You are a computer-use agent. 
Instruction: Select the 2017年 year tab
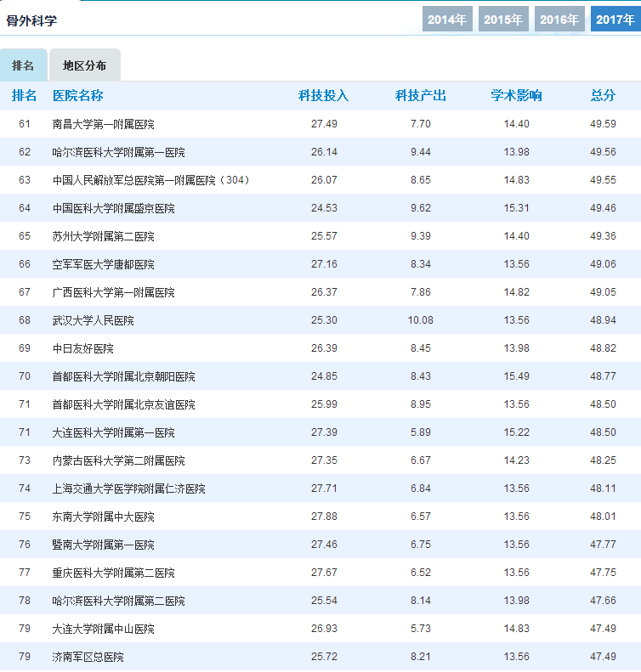pyautogui.click(x=615, y=19)
